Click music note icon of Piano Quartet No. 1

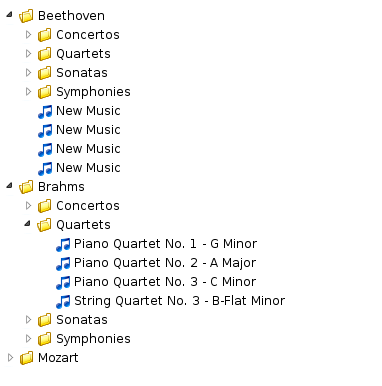[63, 244]
